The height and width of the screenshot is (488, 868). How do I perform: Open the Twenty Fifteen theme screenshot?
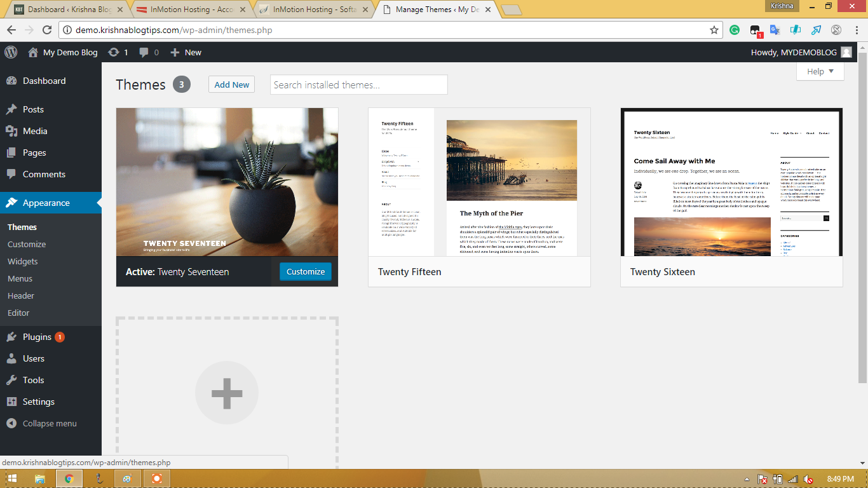(x=479, y=182)
